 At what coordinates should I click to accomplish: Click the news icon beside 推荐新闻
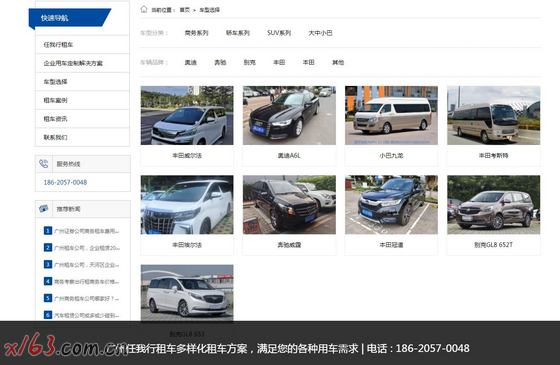click(x=44, y=209)
